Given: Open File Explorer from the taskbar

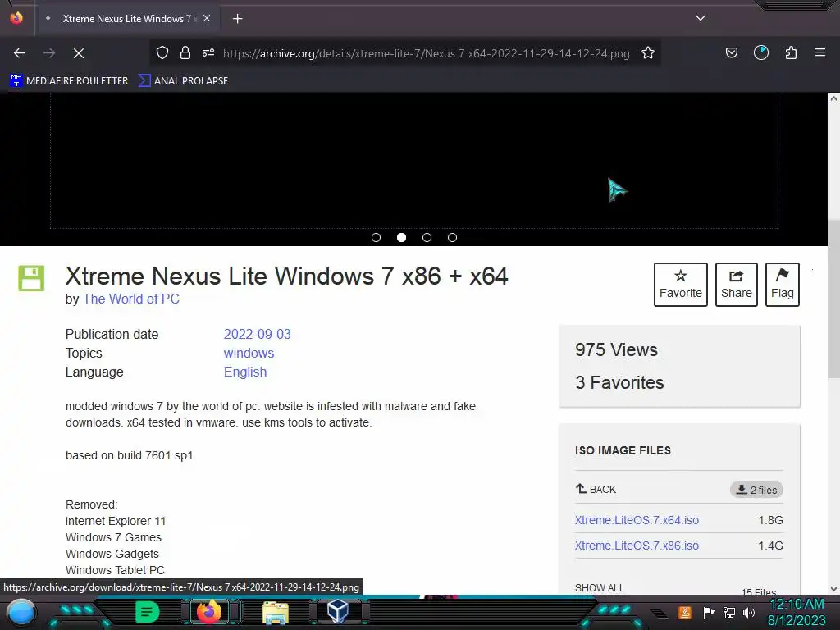Looking at the screenshot, I should 276,612.
